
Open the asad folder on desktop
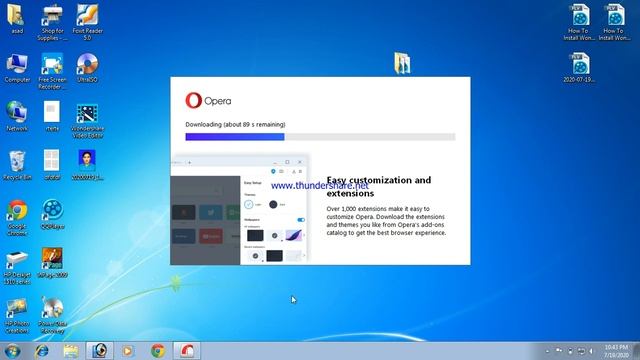point(16,19)
